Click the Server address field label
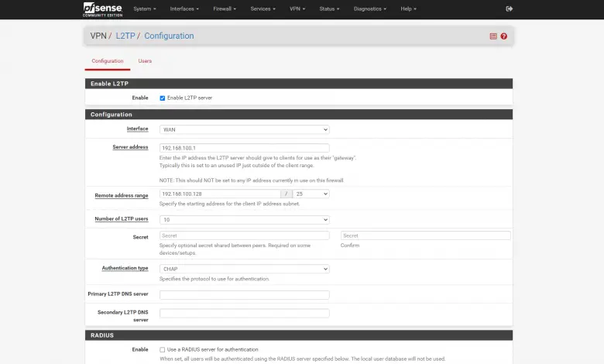 point(130,146)
